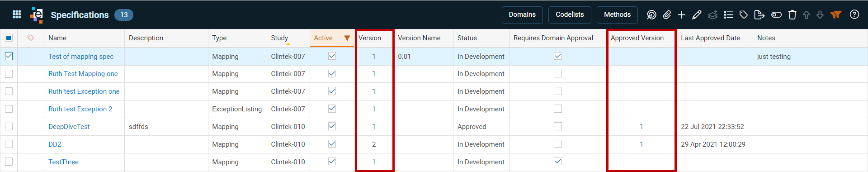The image size is (868, 172).
Task: Click the export document icon
Action: (x=759, y=15)
